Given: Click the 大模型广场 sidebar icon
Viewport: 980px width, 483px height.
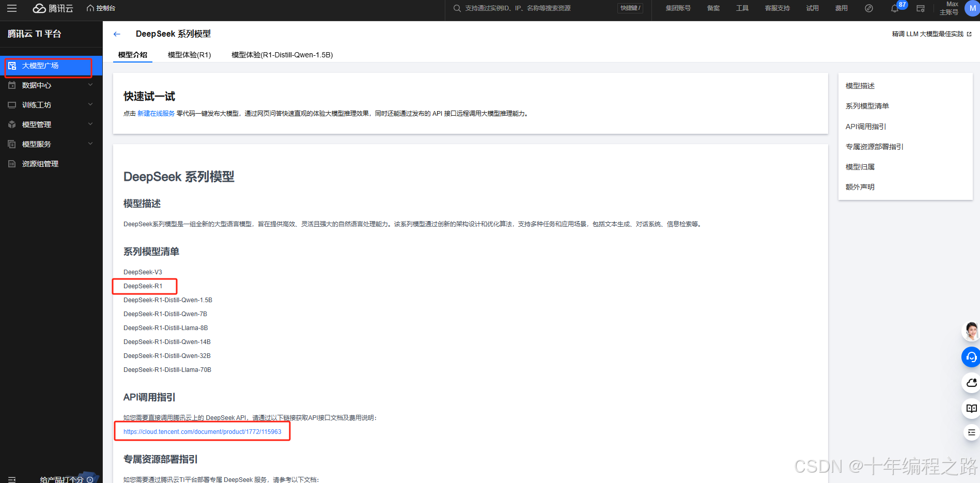Looking at the screenshot, I should click(12, 66).
